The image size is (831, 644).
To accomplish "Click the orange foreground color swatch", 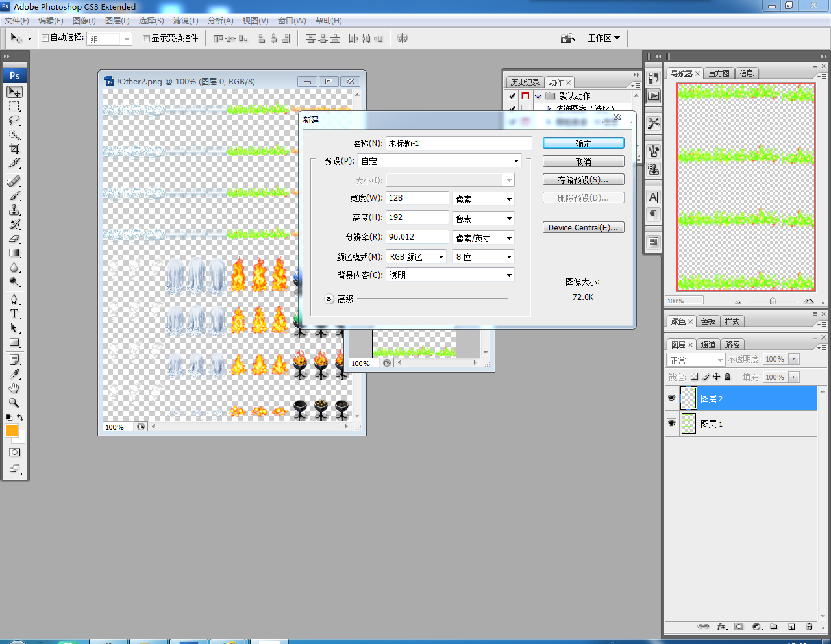I will point(11,430).
